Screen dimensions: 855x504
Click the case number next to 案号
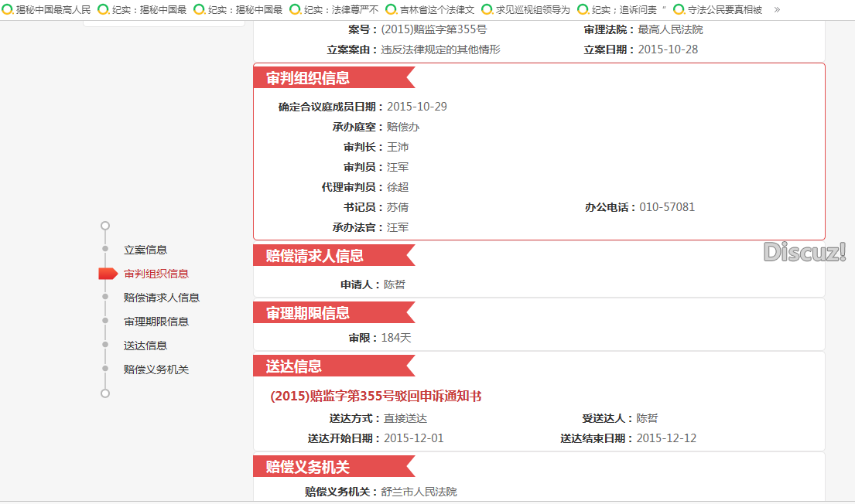tap(434, 30)
